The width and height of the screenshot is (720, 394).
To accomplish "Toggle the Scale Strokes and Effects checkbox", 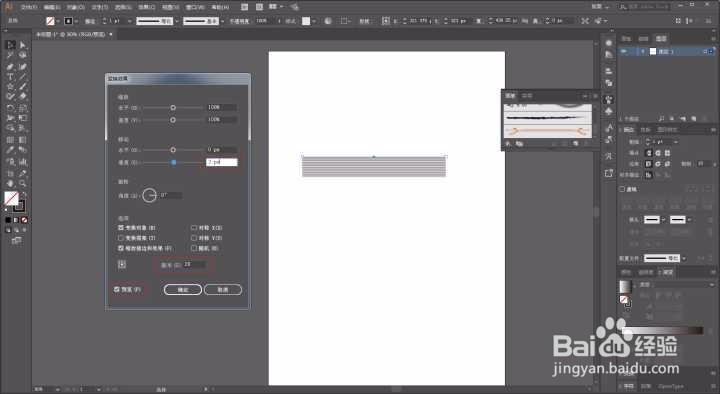I will click(x=121, y=248).
